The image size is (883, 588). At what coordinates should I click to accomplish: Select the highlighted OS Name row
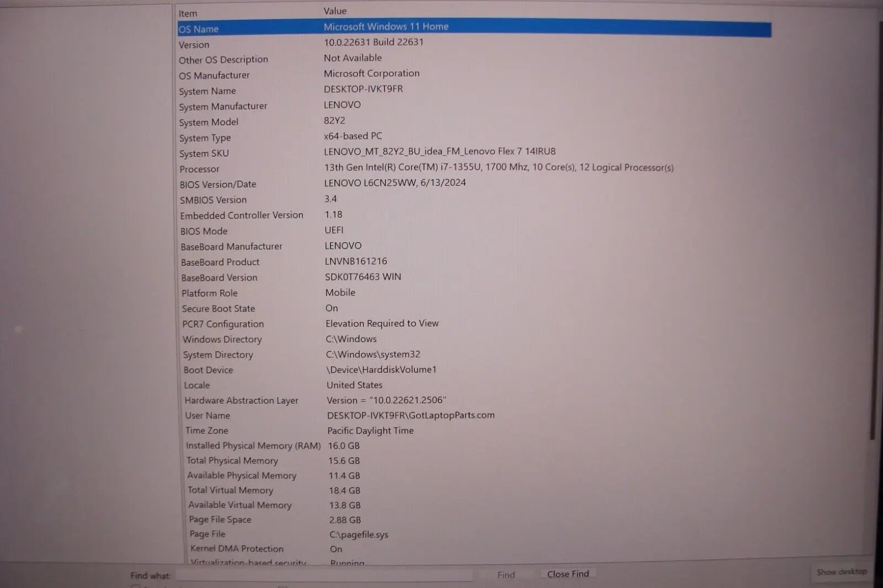475,28
